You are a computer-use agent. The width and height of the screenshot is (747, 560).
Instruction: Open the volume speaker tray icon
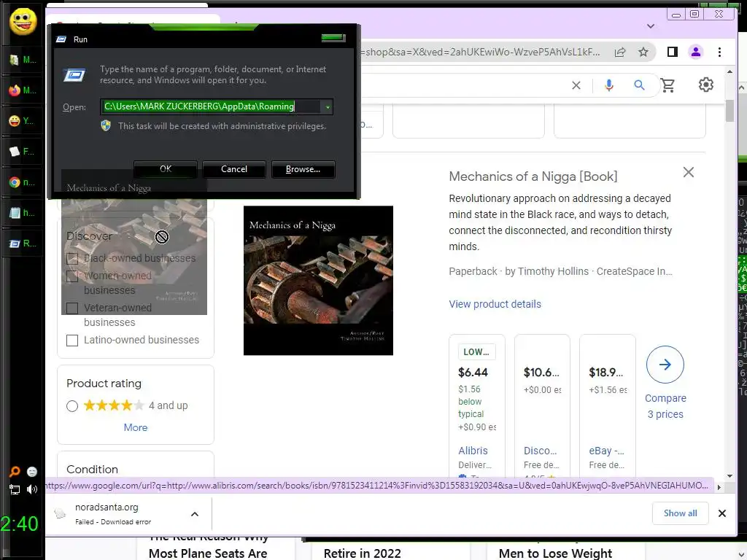click(32, 489)
